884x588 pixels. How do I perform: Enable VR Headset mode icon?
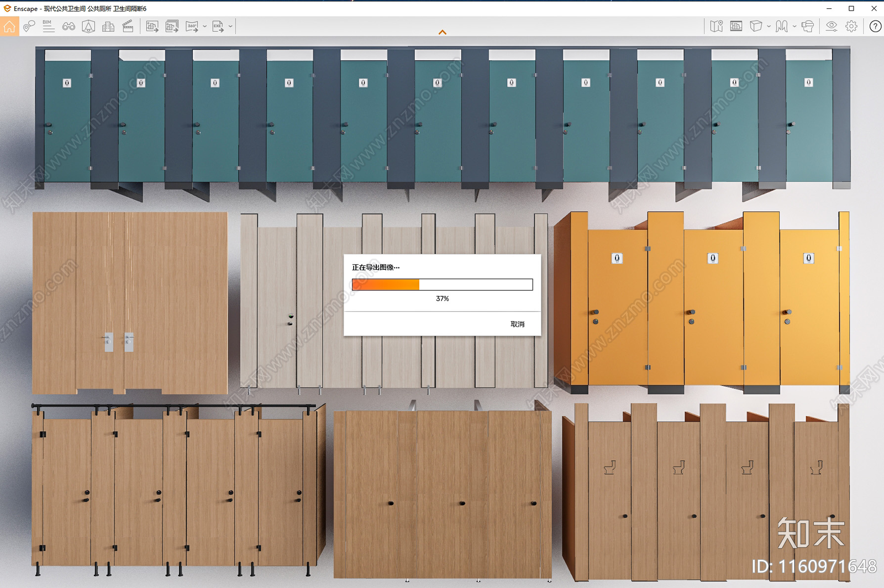pyautogui.click(x=808, y=26)
